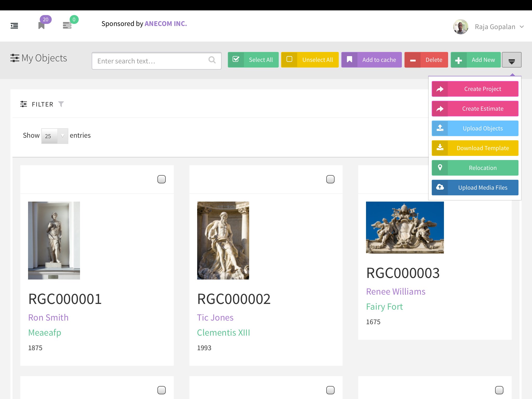Open the ANECOM INC. sponsor link

point(166,24)
